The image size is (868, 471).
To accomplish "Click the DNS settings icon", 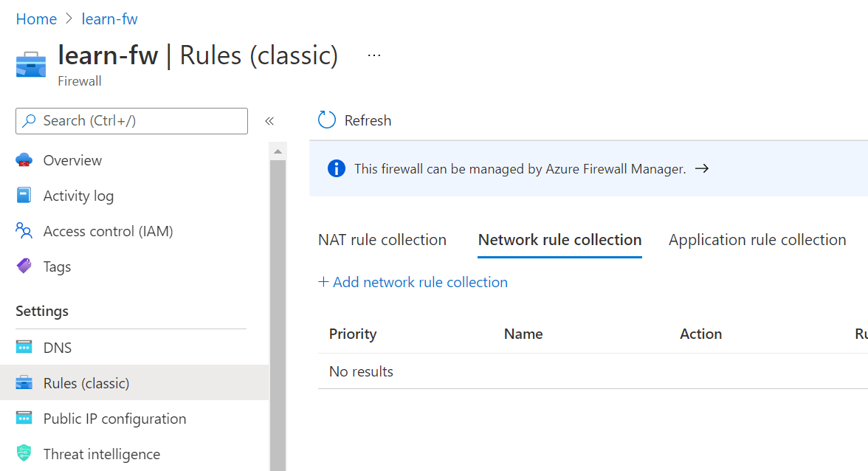I will click(24, 347).
